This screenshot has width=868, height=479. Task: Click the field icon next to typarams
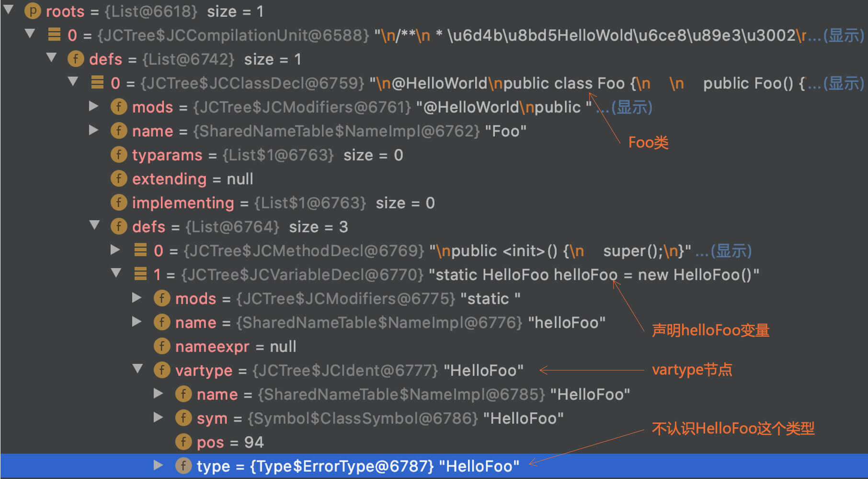(118, 155)
